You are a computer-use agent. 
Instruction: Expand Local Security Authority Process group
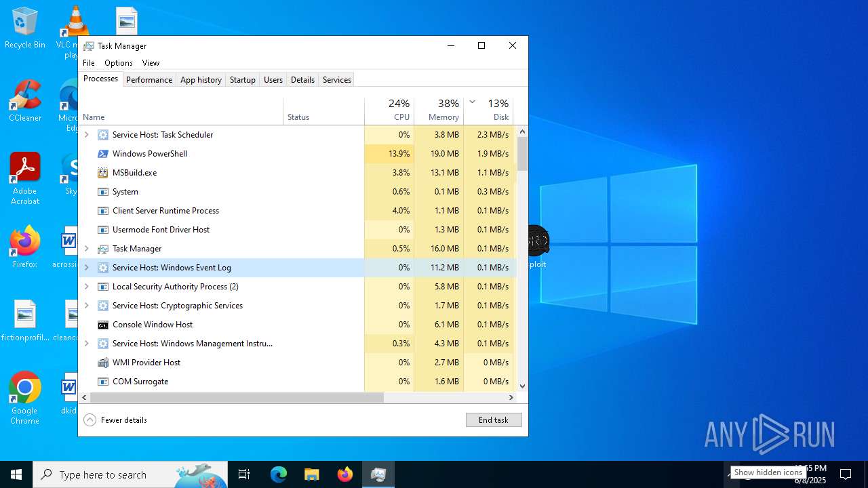86,287
